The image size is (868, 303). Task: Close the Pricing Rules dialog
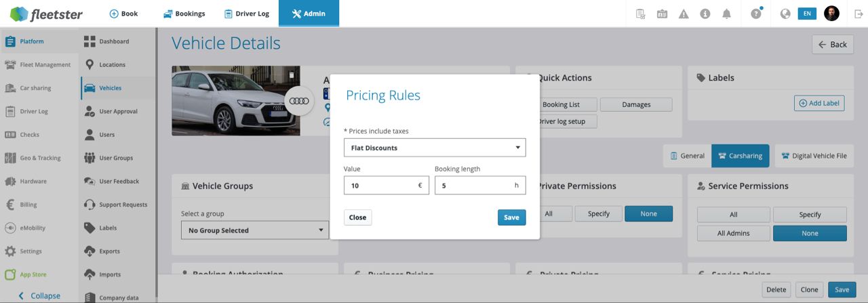click(x=357, y=217)
